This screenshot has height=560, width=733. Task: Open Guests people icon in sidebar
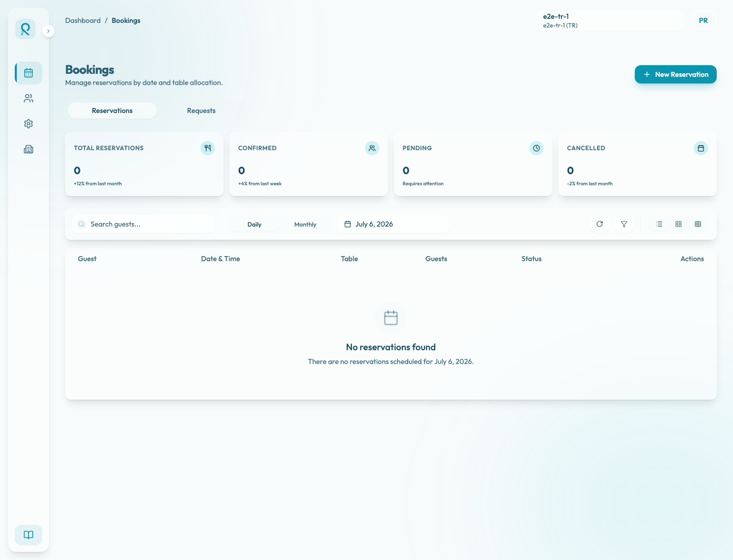tap(29, 98)
